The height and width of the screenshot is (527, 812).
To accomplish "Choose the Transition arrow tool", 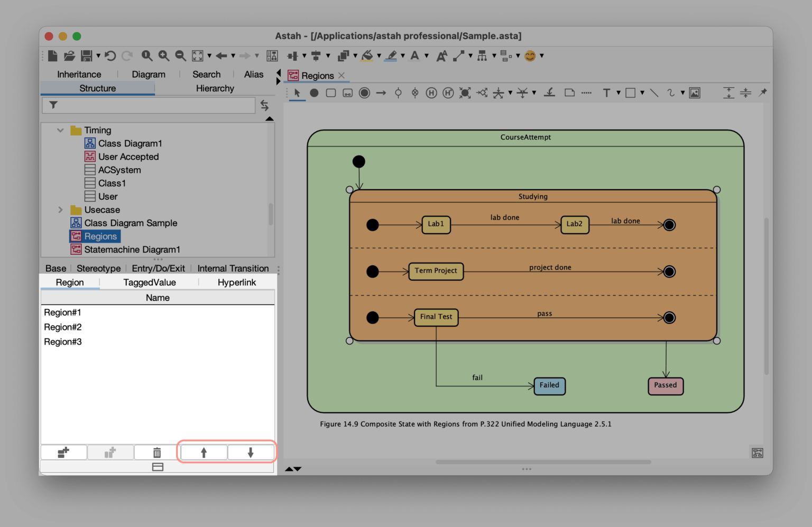I will tap(381, 93).
